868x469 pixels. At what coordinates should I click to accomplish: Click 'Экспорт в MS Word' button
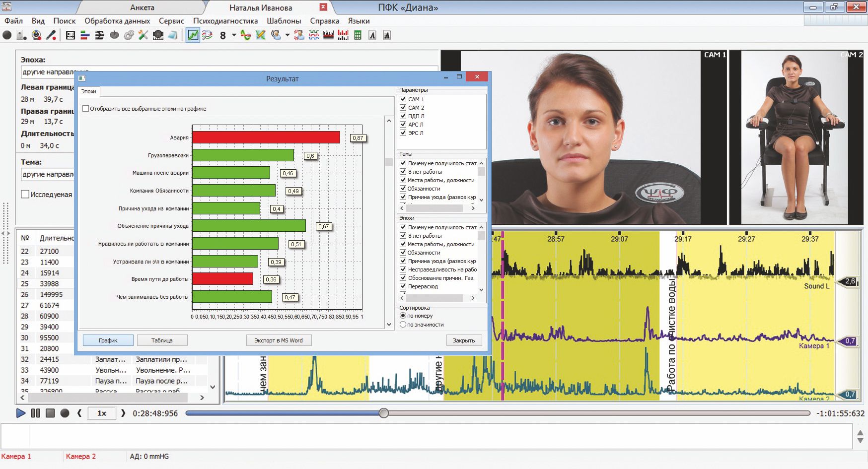(x=279, y=340)
